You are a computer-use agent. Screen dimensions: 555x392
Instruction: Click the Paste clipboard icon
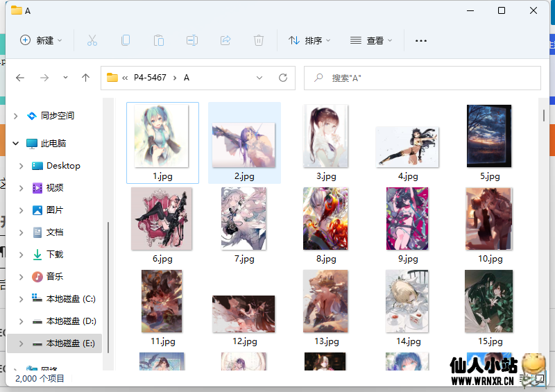159,40
